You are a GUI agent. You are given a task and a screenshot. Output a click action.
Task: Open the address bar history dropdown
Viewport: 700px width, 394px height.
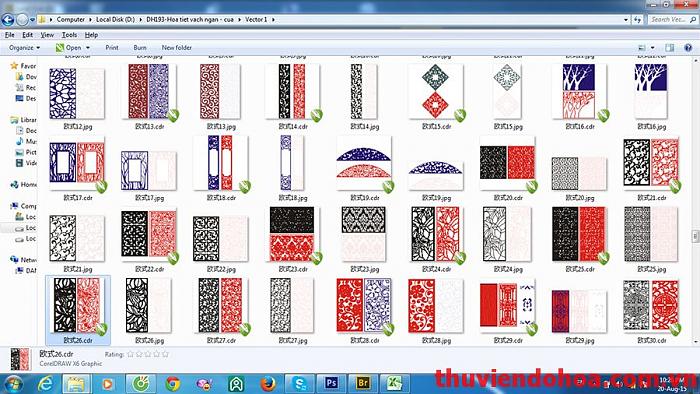click(625, 20)
